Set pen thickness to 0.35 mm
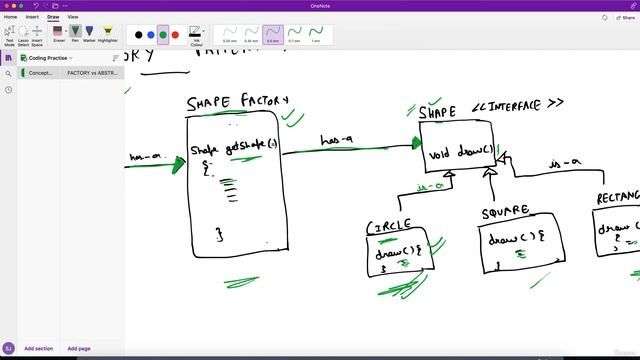Viewport: 640px width, 360px height. pyautogui.click(x=251, y=35)
